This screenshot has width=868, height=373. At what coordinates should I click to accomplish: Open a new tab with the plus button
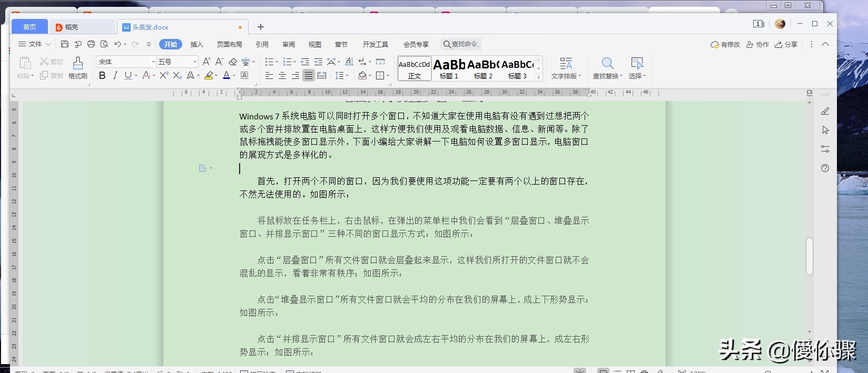coord(260,27)
